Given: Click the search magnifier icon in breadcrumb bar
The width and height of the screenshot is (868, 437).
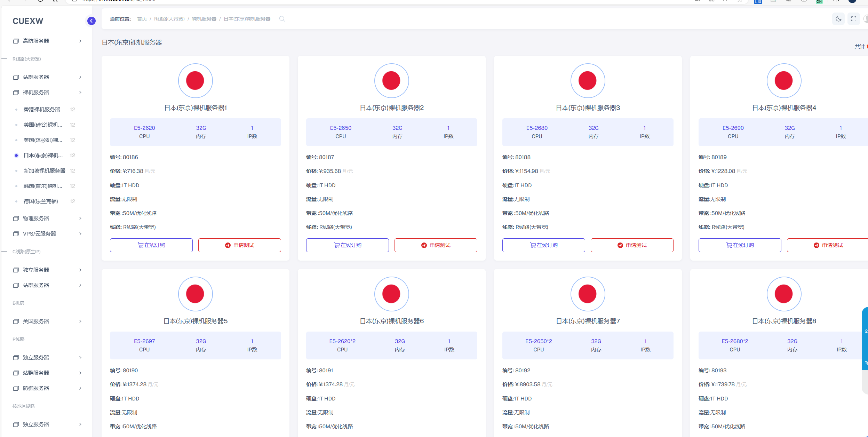Looking at the screenshot, I should tap(282, 19).
